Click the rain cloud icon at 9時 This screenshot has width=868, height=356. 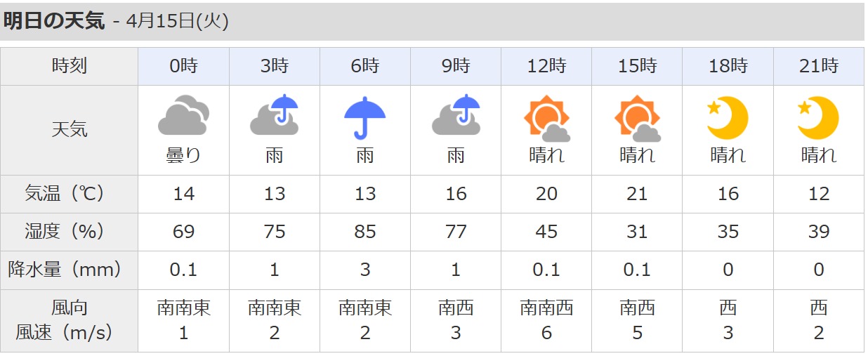pos(456,115)
